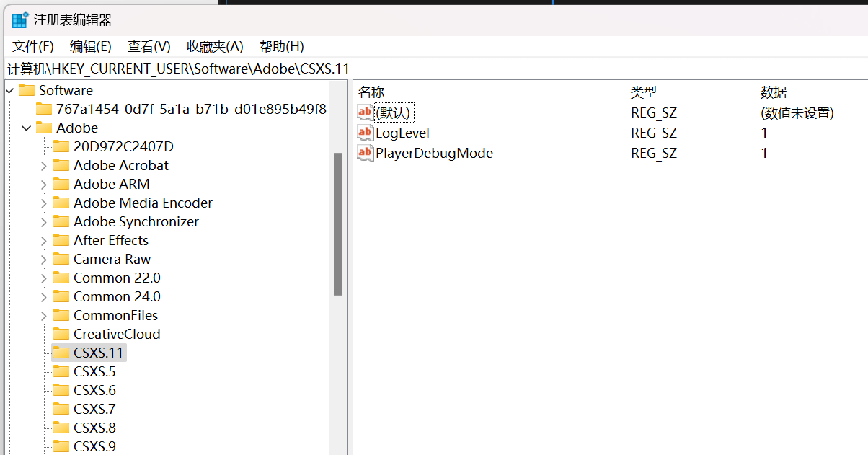Click the CSXS.8 folder icon
Screen dimensions: 868x455
point(61,428)
